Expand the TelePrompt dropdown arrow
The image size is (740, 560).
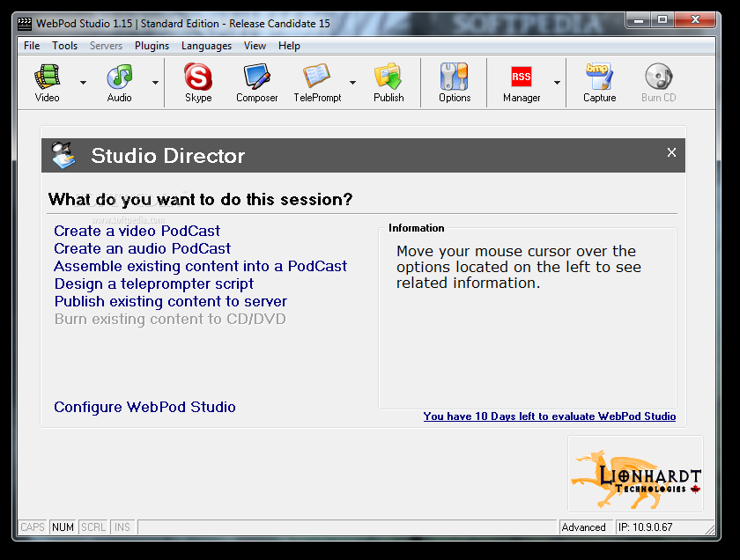pyautogui.click(x=353, y=83)
